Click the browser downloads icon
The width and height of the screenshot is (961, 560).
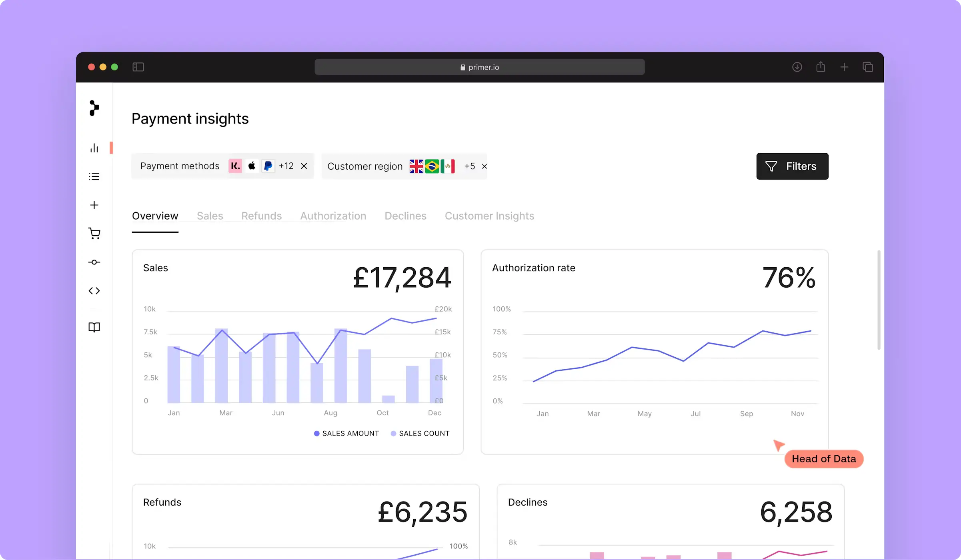(x=797, y=67)
